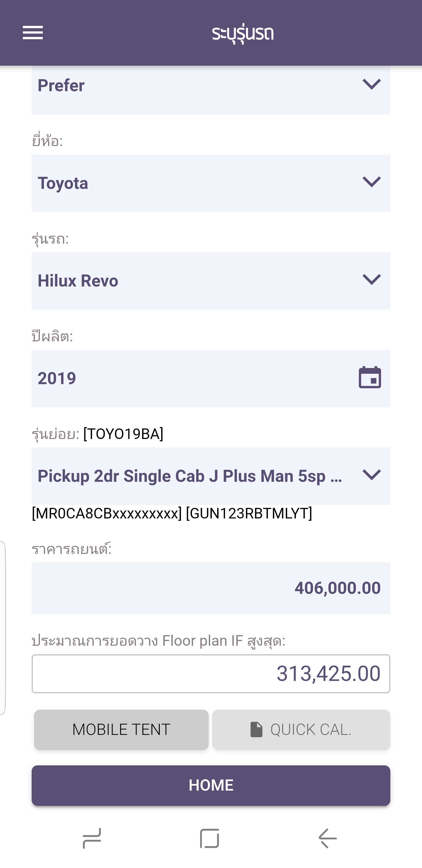Tap the calendar icon for production year
This screenshot has height=868, width=422.
[370, 378]
